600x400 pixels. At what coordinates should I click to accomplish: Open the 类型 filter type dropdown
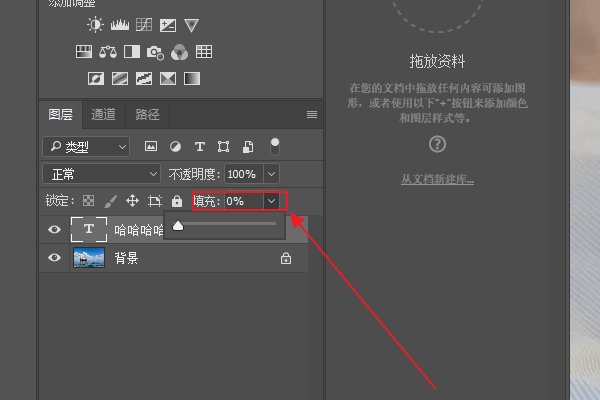86,147
